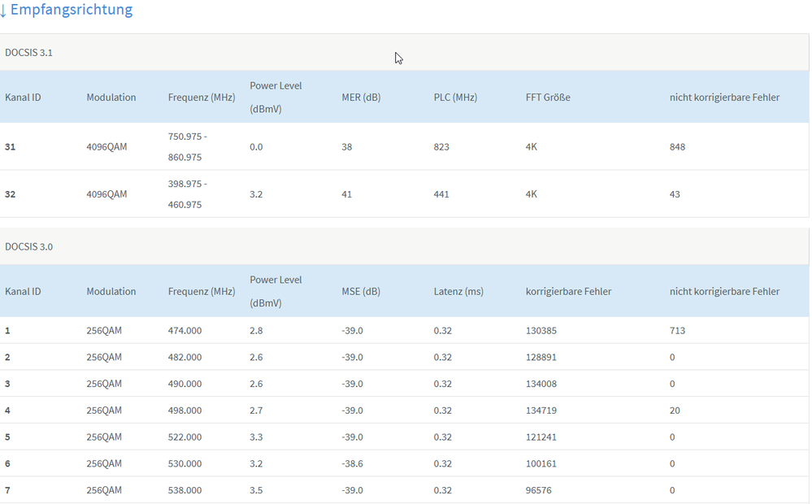The width and height of the screenshot is (812, 504).
Task: Click the 130385 correctable errors value
Action: click(541, 331)
